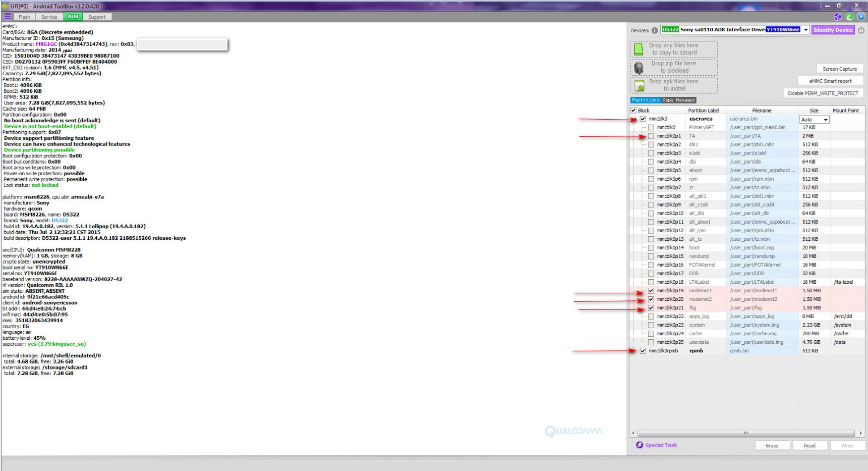Open the Devices dropdown list
The width and height of the screenshot is (868, 471).
point(805,30)
